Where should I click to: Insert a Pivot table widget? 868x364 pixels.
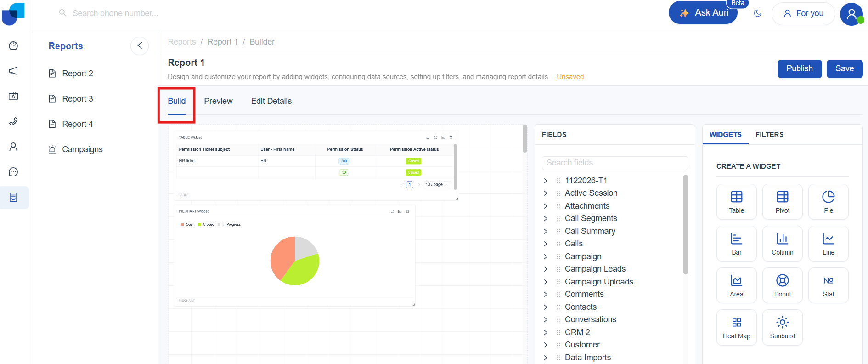click(782, 202)
